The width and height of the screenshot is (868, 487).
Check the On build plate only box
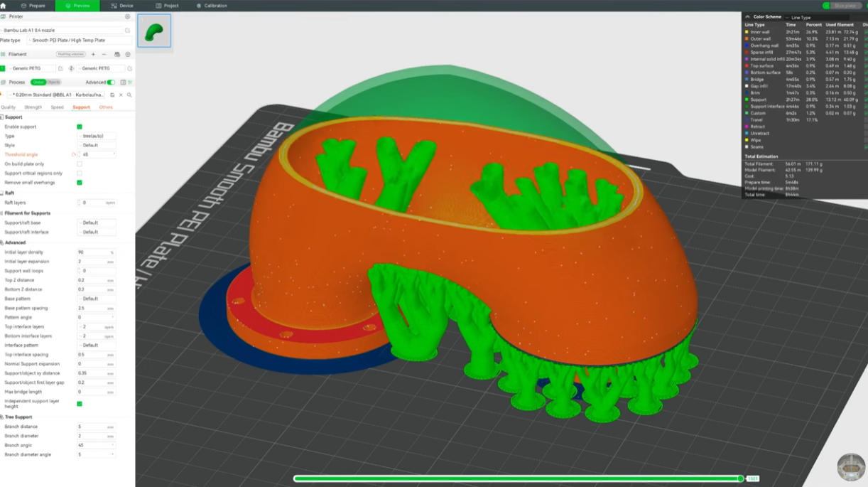80,164
